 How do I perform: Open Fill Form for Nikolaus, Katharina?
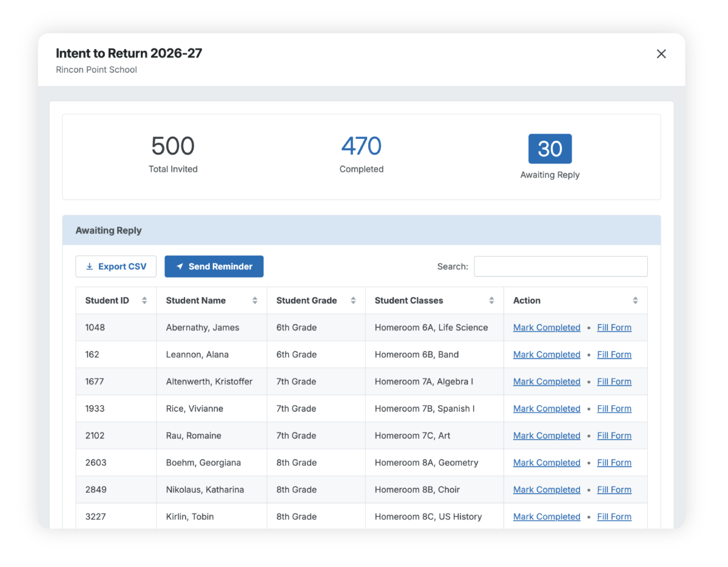click(614, 489)
